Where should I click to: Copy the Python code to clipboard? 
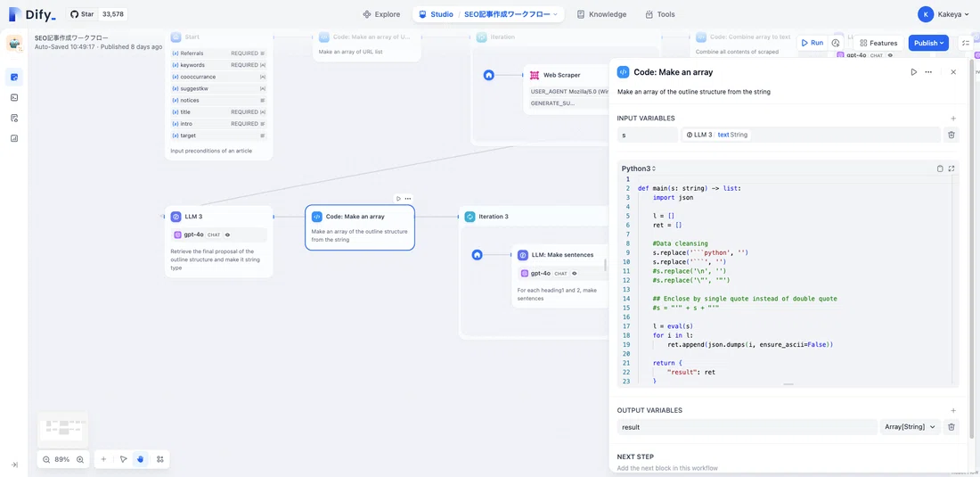[x=940, y=169]
